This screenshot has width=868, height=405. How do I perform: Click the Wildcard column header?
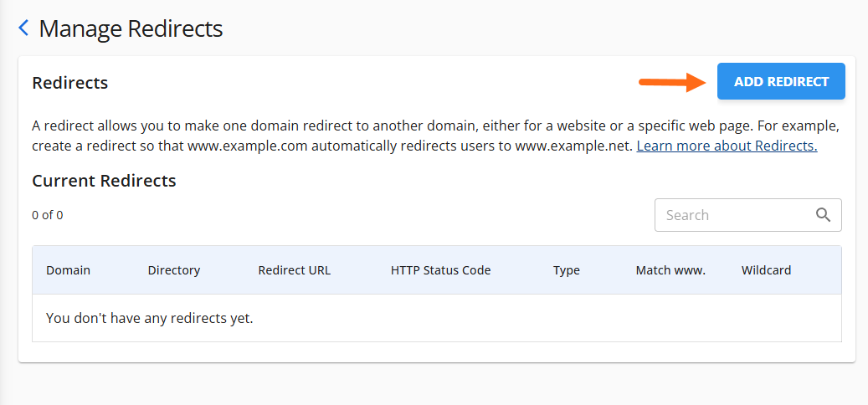[766, 270]
